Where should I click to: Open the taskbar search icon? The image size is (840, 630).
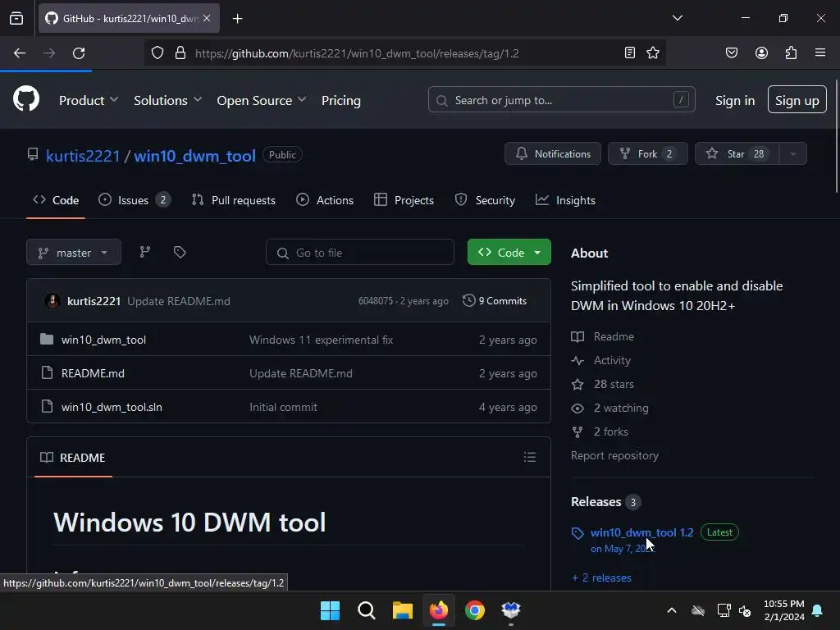pos(367,610)
